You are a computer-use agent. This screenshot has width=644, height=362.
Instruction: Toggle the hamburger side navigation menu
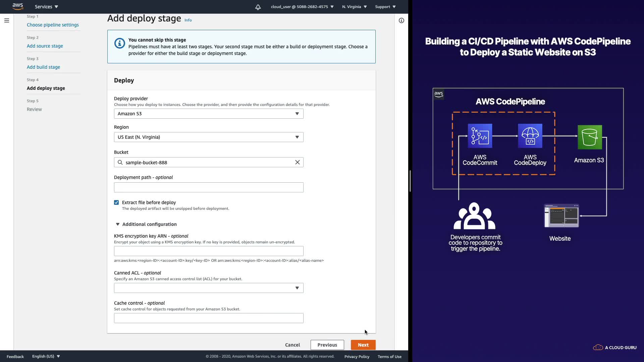pyautogui.click(x=6, y=20)
